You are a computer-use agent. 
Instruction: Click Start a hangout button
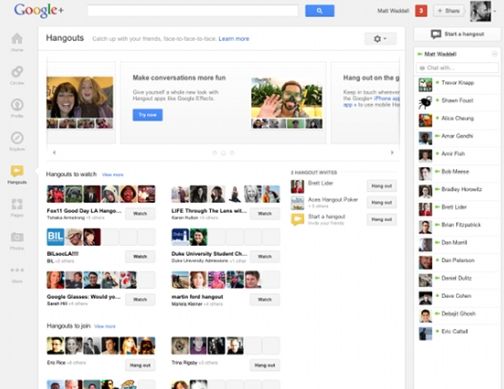pyautogui.click(x=458, y=34)
